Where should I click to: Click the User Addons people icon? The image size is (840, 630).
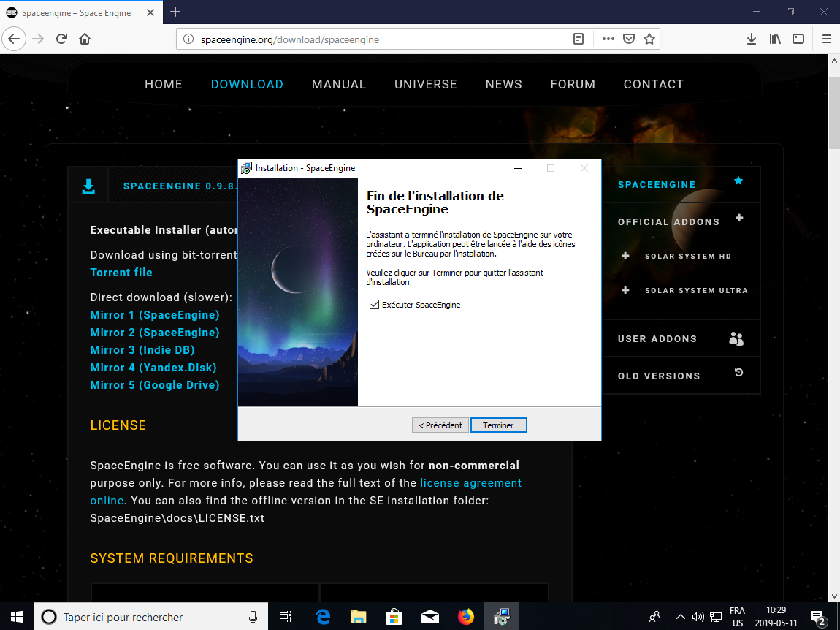[x=736, y=339]
